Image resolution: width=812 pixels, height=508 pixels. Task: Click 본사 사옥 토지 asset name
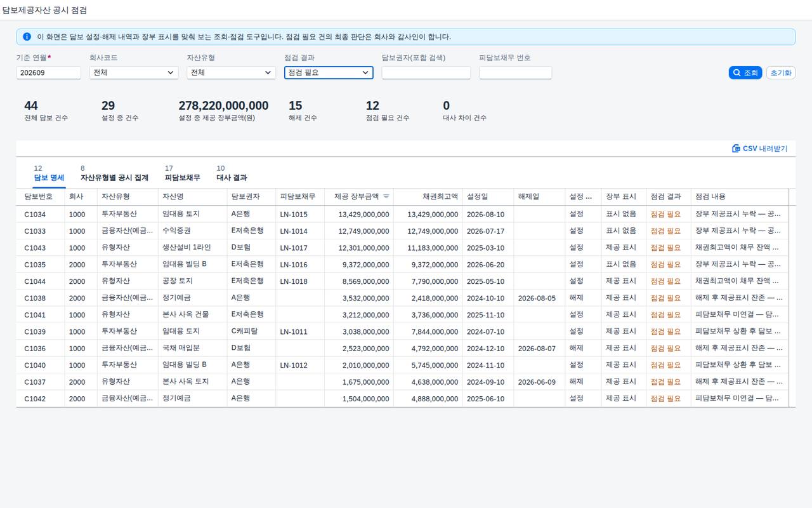185,382
